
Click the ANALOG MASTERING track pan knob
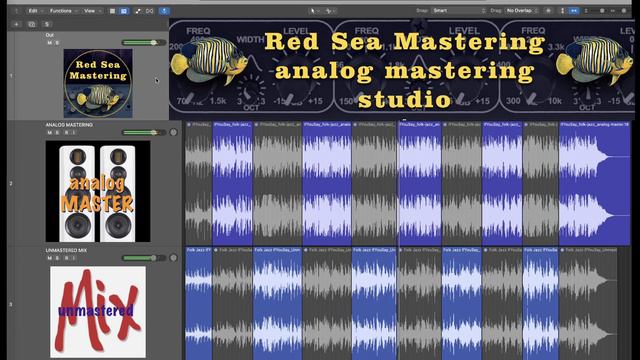(x=173, y=132)
